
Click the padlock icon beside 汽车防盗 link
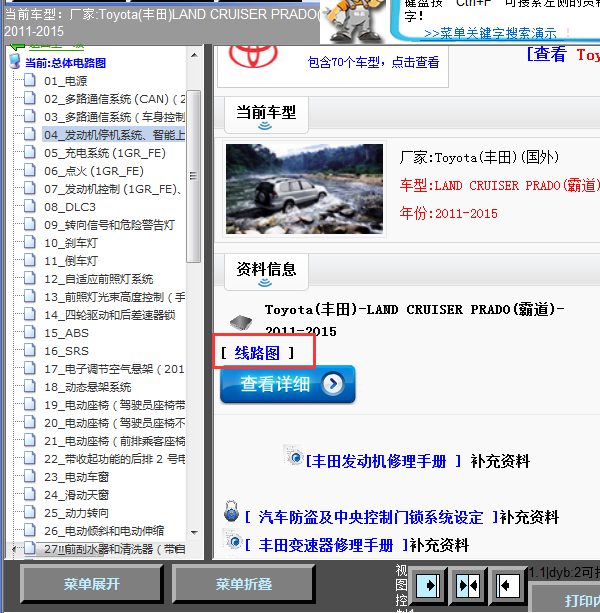coord(231,511)
